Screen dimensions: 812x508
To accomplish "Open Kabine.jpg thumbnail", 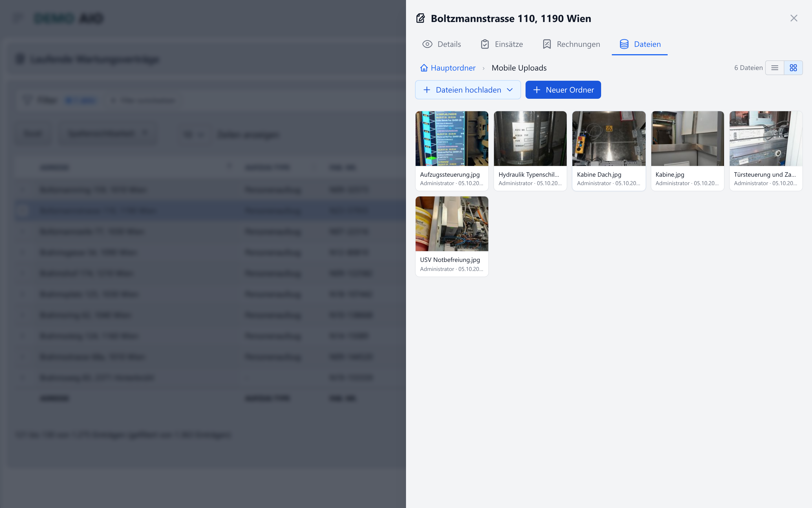I will pos(687,138).
